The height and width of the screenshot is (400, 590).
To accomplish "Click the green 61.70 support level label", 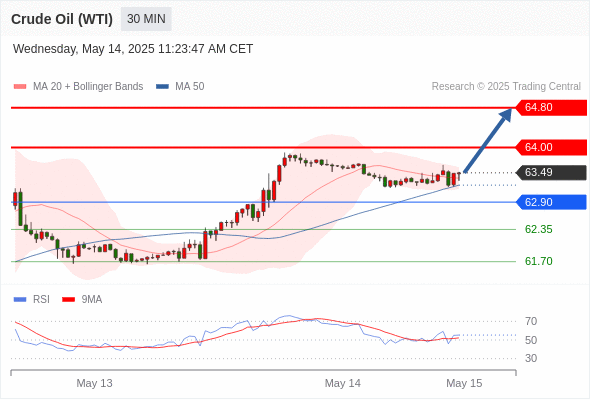I will click(x=538, y=261).
